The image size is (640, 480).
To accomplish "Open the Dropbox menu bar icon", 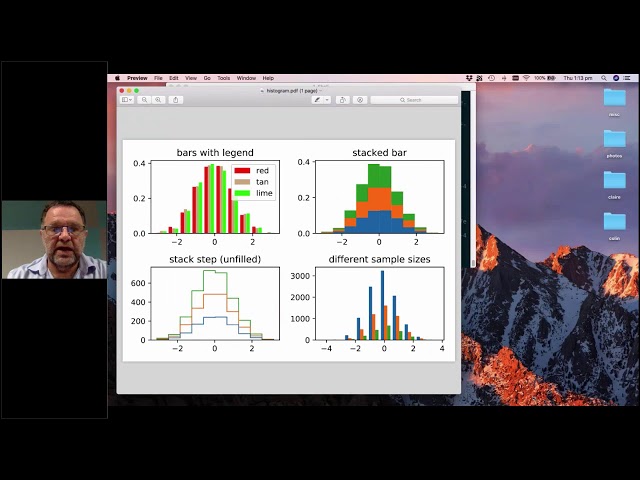I will click(x=469, y=78).
